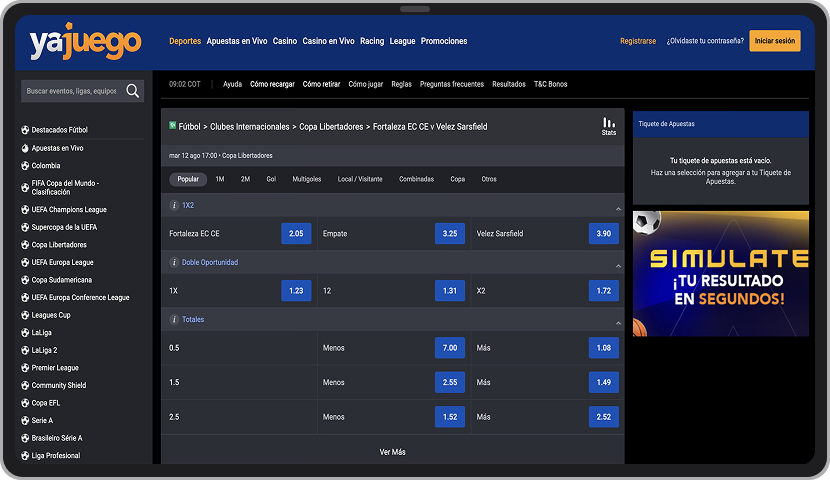Screen dimensions: 830x480
Task: Click the soccer ball icon beside Destacados Fútbol
Action: tap(25, 130)
